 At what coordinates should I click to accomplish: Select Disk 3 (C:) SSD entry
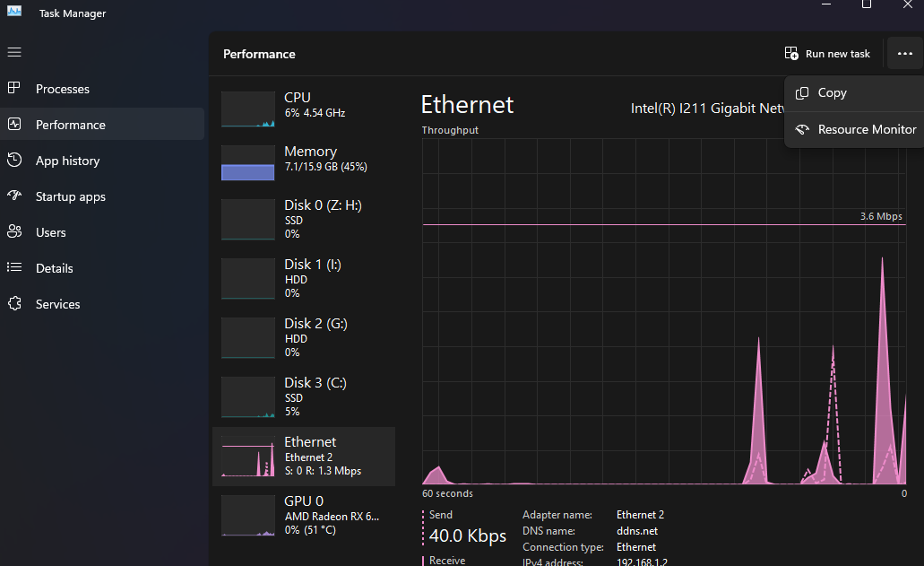coord(303,396)
